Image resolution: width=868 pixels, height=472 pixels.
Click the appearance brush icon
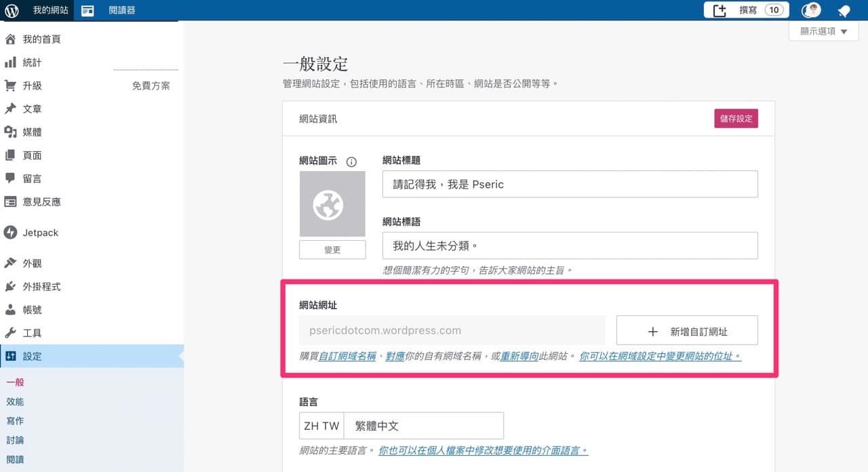tap(10, 263)
